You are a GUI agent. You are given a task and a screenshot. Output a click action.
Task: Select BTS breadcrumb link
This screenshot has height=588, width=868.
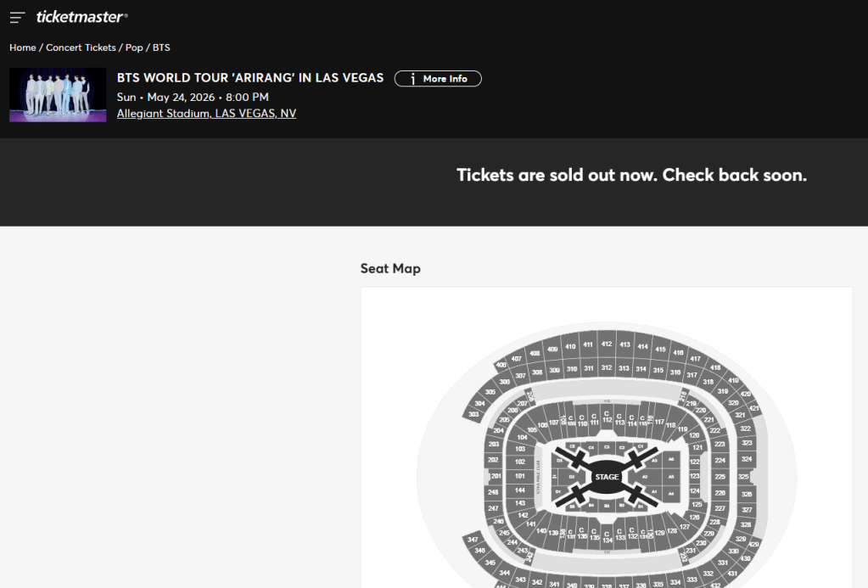tap(161, 48)
